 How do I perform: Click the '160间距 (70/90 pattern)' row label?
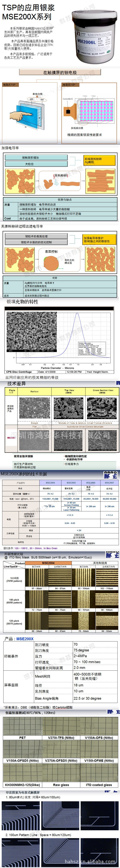(14, 579)
